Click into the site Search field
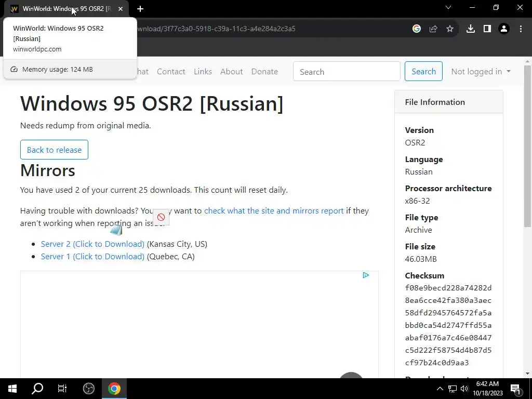 pos(347,72)
